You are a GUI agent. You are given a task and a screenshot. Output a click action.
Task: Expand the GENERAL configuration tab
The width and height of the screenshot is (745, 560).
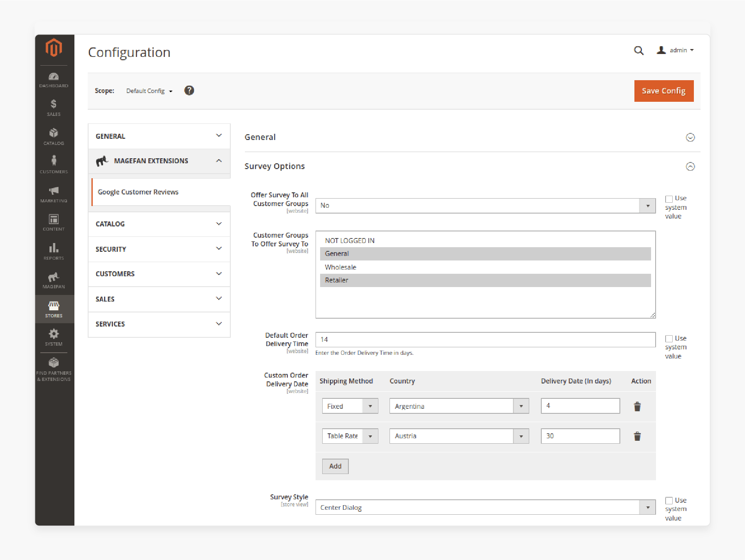click(x=159, y=136)
